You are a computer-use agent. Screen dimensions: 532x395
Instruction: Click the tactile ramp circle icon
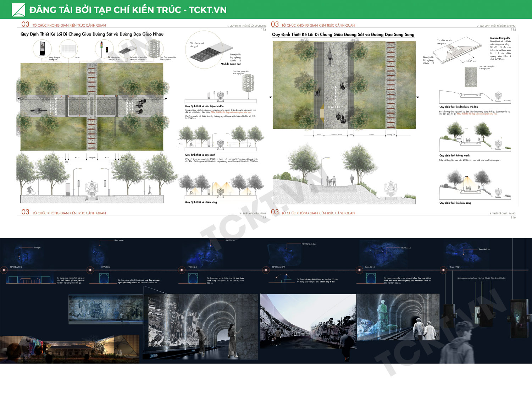pyautogui.click(x=127, y=48)
